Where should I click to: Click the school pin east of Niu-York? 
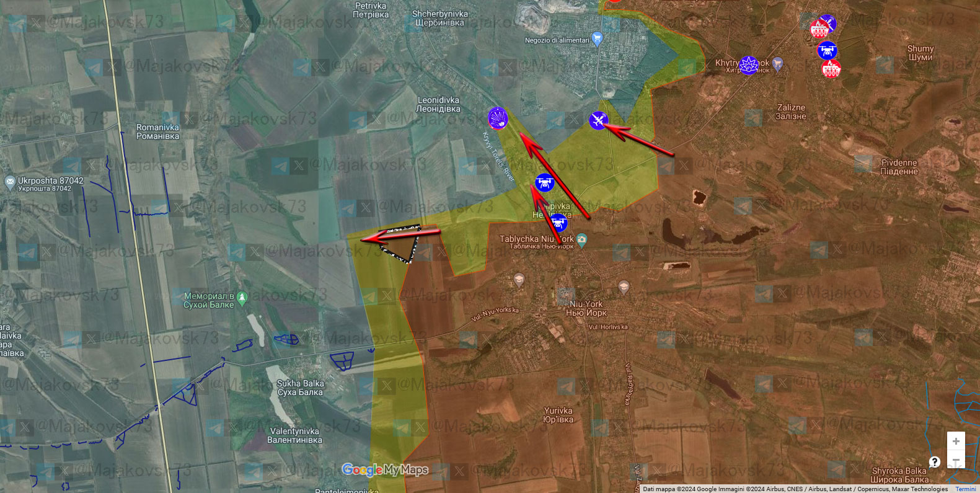[x=624, y=286]
